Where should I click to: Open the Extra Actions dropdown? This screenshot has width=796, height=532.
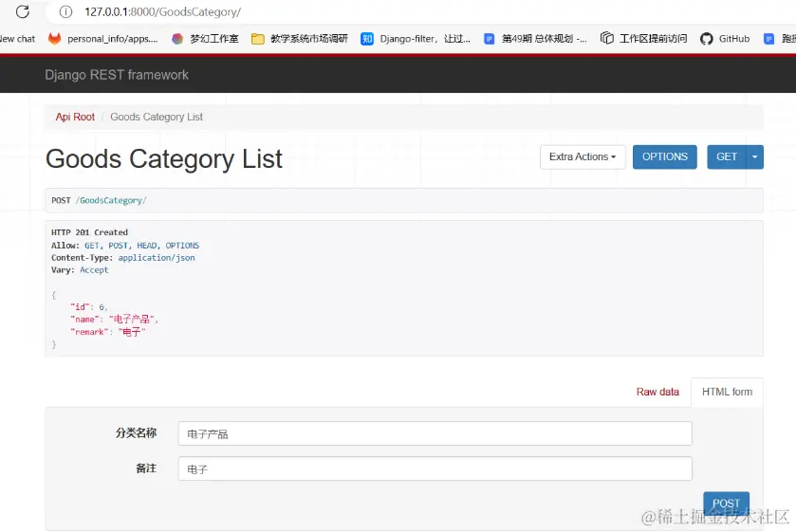(x=583, y=156)
